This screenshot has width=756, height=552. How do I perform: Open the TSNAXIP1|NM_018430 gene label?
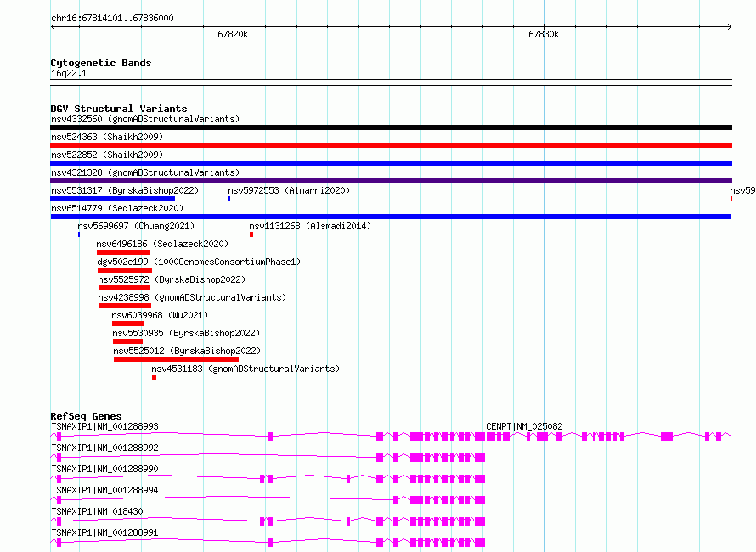[x=97, y=511]
